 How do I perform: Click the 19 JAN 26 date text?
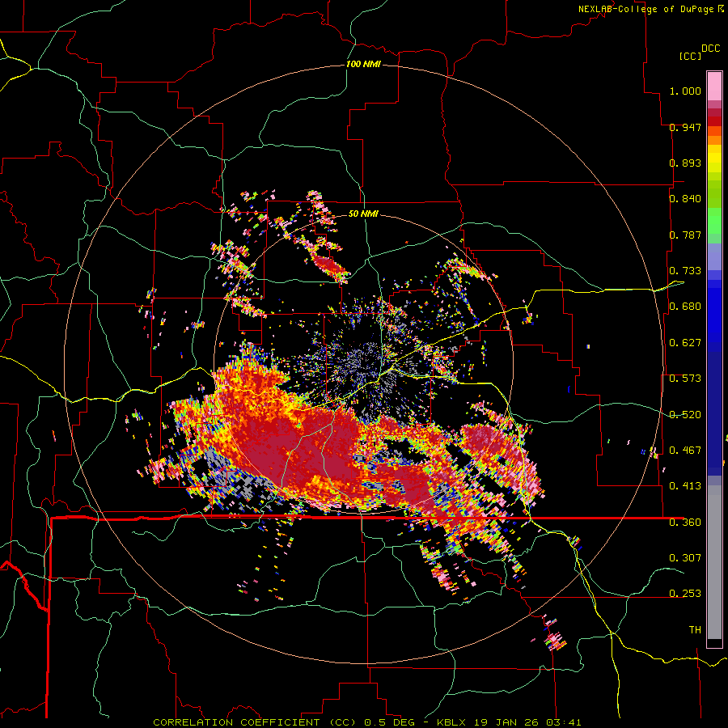coord(506,722)
